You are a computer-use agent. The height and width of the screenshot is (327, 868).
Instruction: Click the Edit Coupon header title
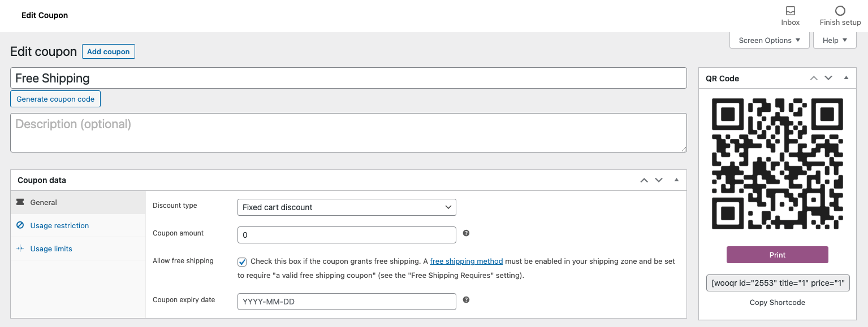pos(45,15)
